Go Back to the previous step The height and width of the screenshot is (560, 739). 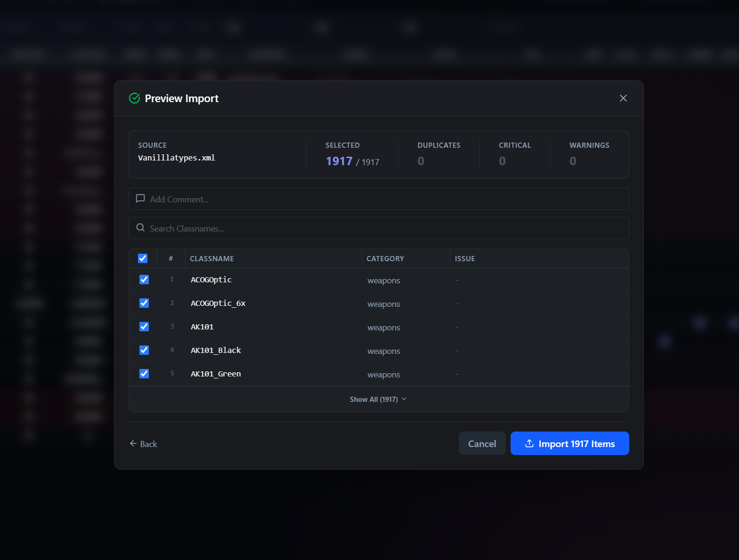tap(143, 444)
